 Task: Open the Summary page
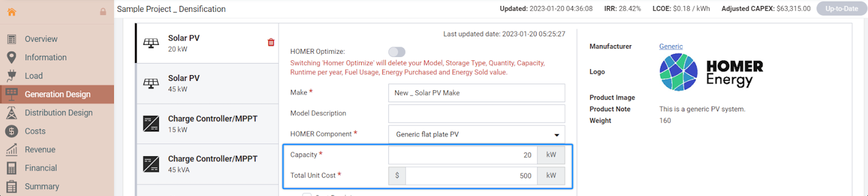coord(42,186)
